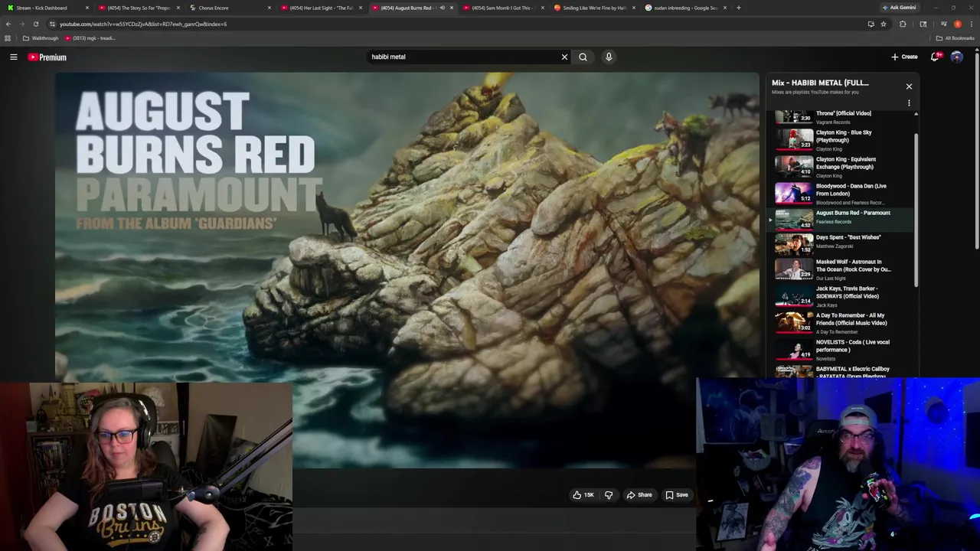This screenshot has width=980, height=551.
Task: Open Chrome profile avatar
Action: coord(957,24)
